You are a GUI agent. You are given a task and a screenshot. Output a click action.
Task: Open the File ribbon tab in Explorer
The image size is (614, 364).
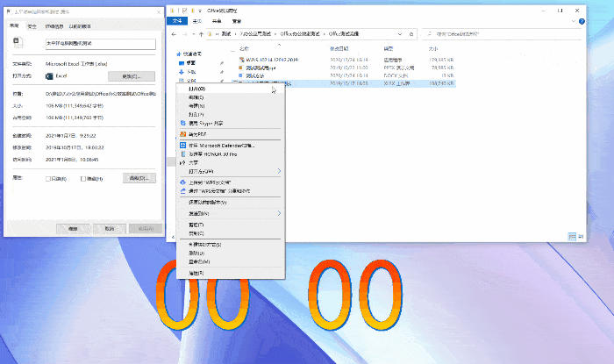177,21
